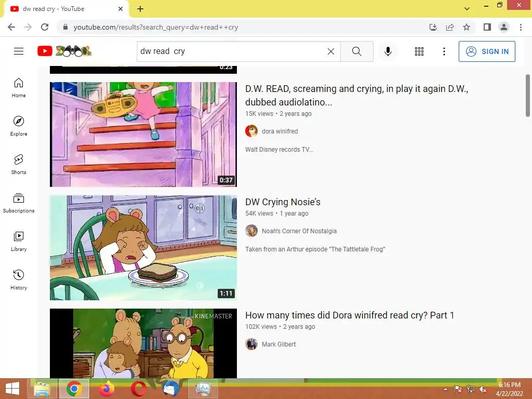Image resolution: width=532 pixels, height=399 pixels.
Task: Open Thunderbird from the taskbar
Action: pos(170,389)
